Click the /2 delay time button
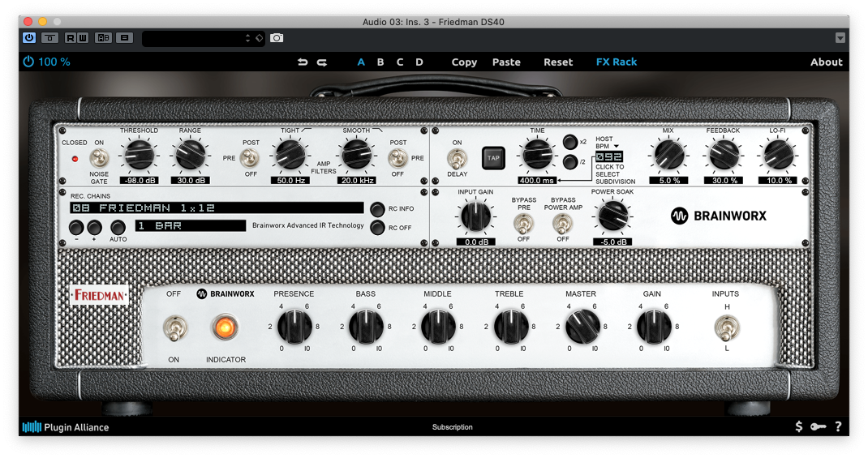868x458 pixels. [569, 162]
